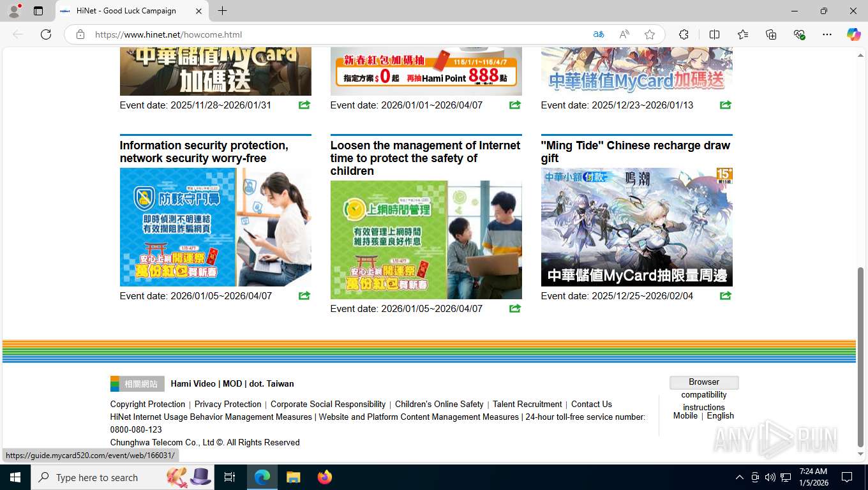Viewport: 868px width, 490px height.
Task: Click the page vertical scrollbar thumb
Action: [860, 357]
